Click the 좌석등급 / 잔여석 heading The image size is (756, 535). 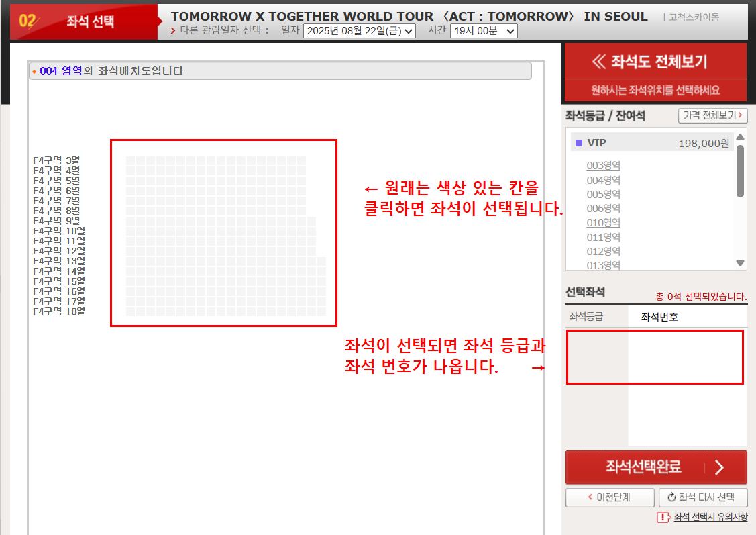pos(605,115)
